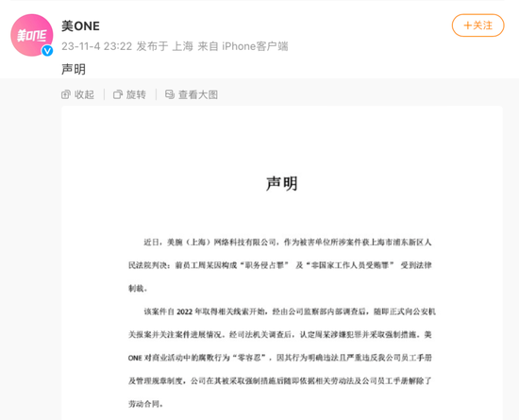Screen dimensions: 519x420
Task: Click the paragraph beginning 该案件自 2022
Action: [282, 358]
